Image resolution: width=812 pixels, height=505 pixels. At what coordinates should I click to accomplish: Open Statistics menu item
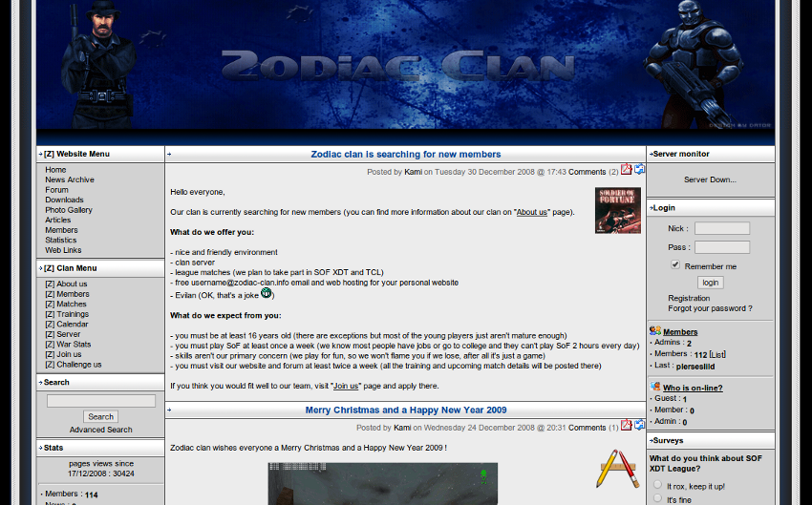click(x=60, y=240)
